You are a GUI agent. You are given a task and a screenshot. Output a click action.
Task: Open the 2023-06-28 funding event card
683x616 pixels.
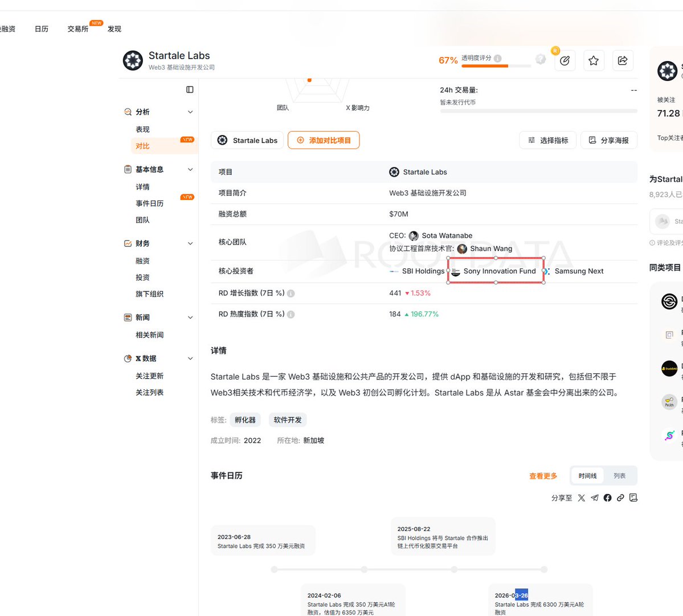[263, 541]
